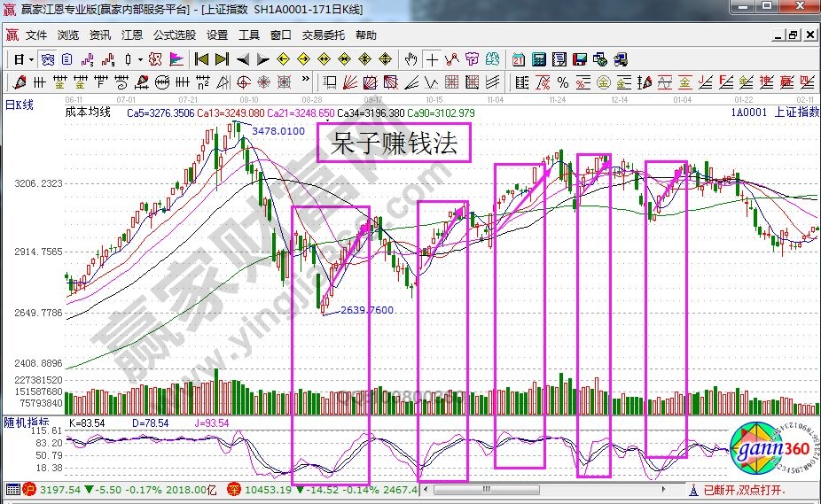
Task: Expand the 日 period dropdown arrow
Action: click(x=31, y=59)
